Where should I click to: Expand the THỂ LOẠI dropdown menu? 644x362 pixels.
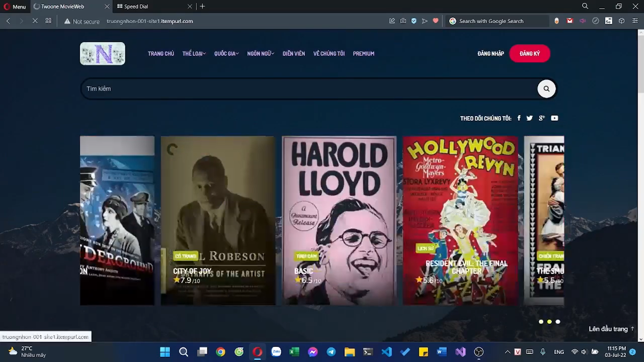194,54
